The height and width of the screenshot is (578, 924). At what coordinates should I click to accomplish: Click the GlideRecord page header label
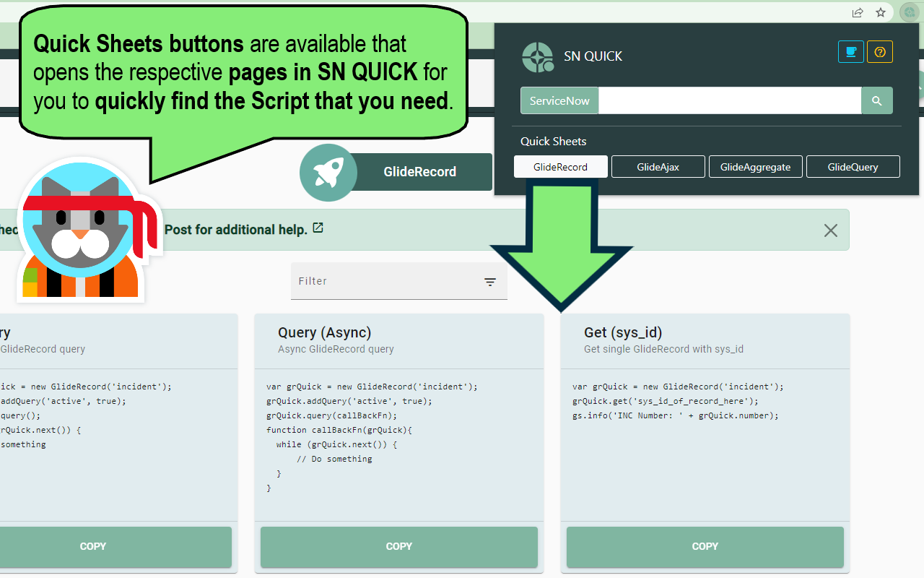coord(420,172)
